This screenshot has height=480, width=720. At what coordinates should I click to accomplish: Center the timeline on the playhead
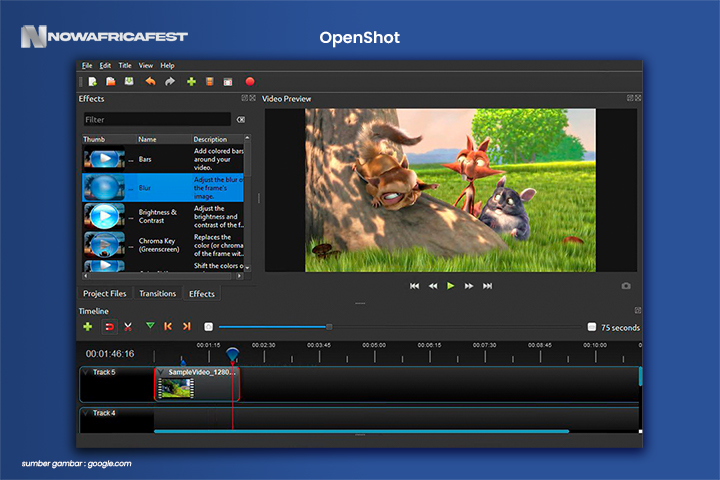pos(208,327)
